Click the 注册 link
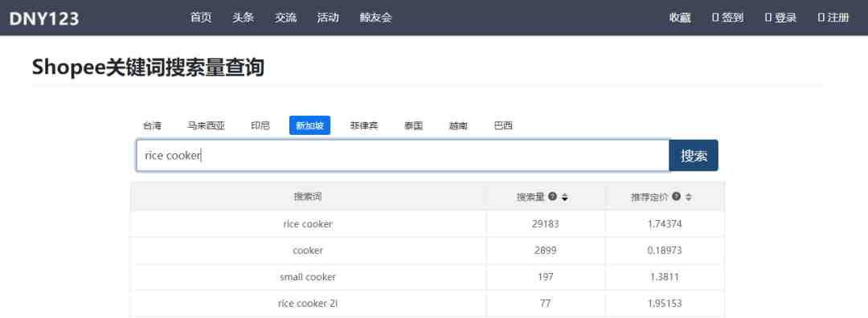 coord(833,18)
